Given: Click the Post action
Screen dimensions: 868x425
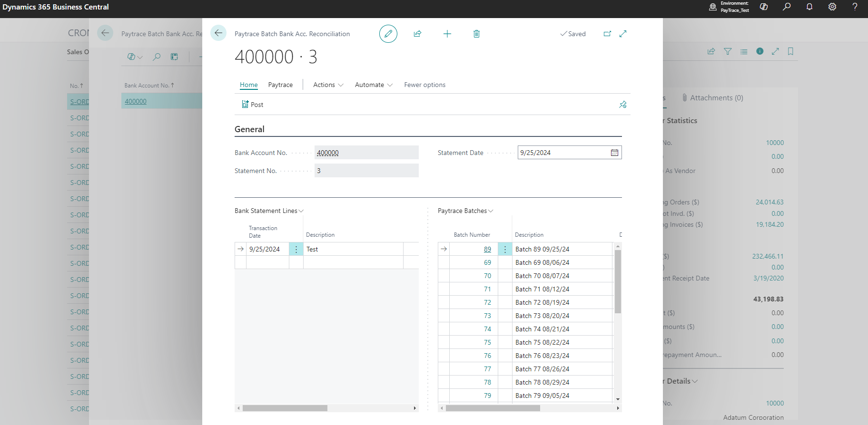Looking at the screenshot, I should coord(253,105).
